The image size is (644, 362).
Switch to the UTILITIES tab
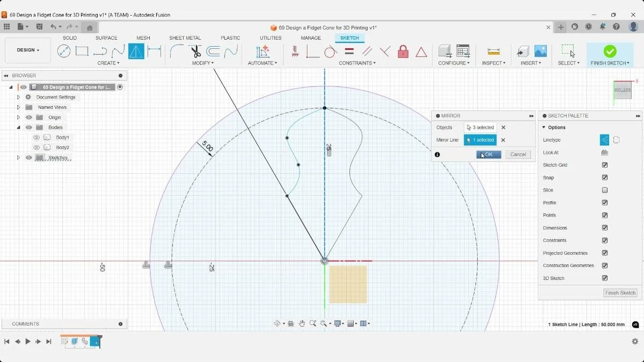coord(270,38)
